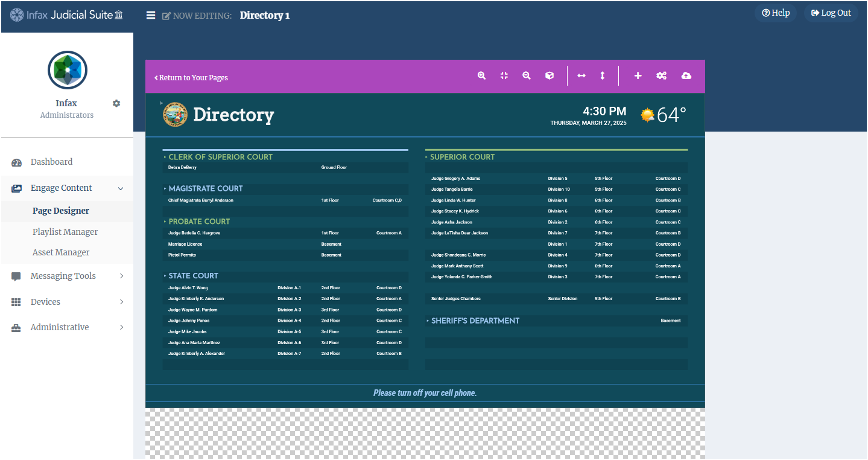Image resolution: width=868 pixels, height=460 pixels.
Task: Open Asset Manager in the sidebar
Action: tap(61, 252)
